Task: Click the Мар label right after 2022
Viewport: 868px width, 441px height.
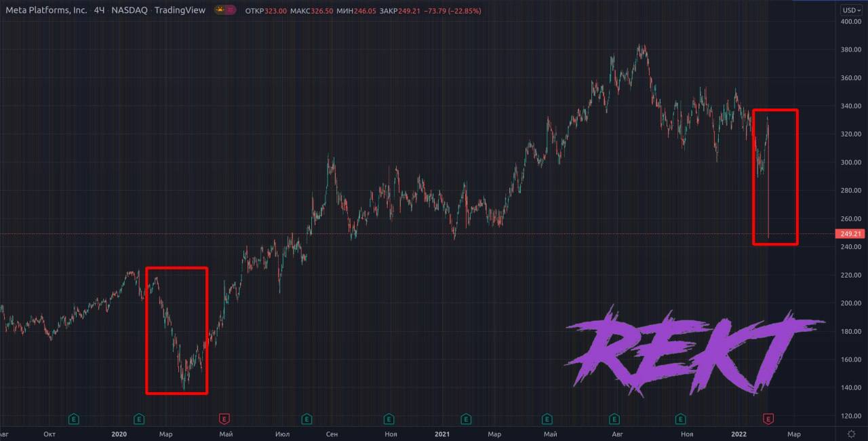Action: coord(793,434)
